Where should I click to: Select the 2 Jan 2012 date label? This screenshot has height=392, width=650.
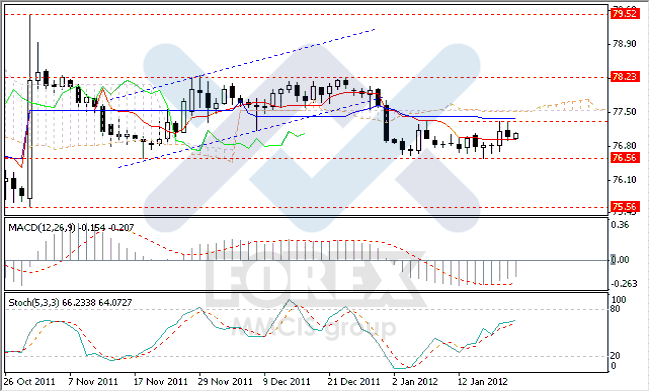click(x=415, y=382)
